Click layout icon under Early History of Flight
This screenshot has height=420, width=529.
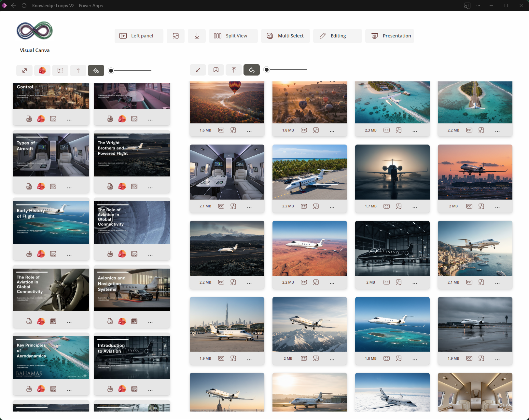click(x=53, y=254)
